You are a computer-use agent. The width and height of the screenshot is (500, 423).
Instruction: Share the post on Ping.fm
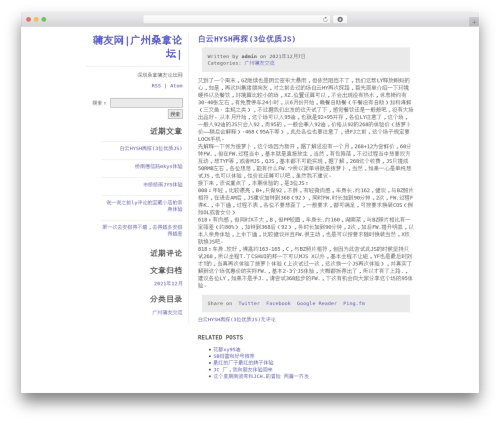(x=354, y=303)
